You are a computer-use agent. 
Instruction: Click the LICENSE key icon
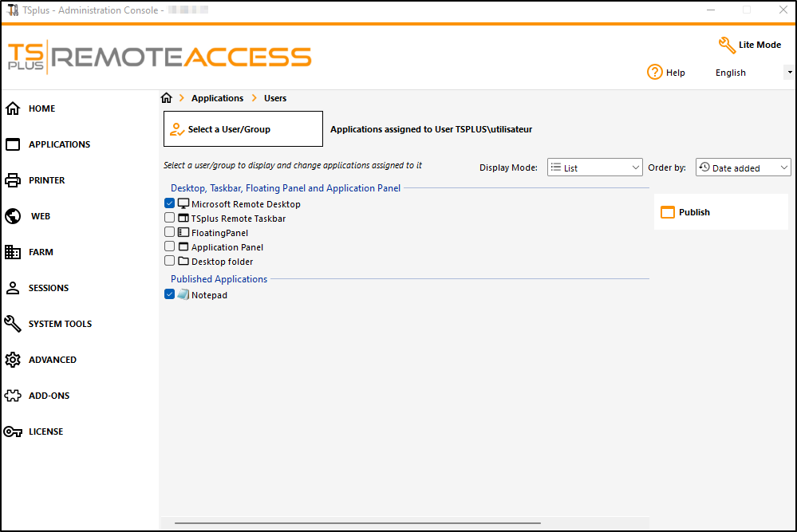click(x=13, y=432)
